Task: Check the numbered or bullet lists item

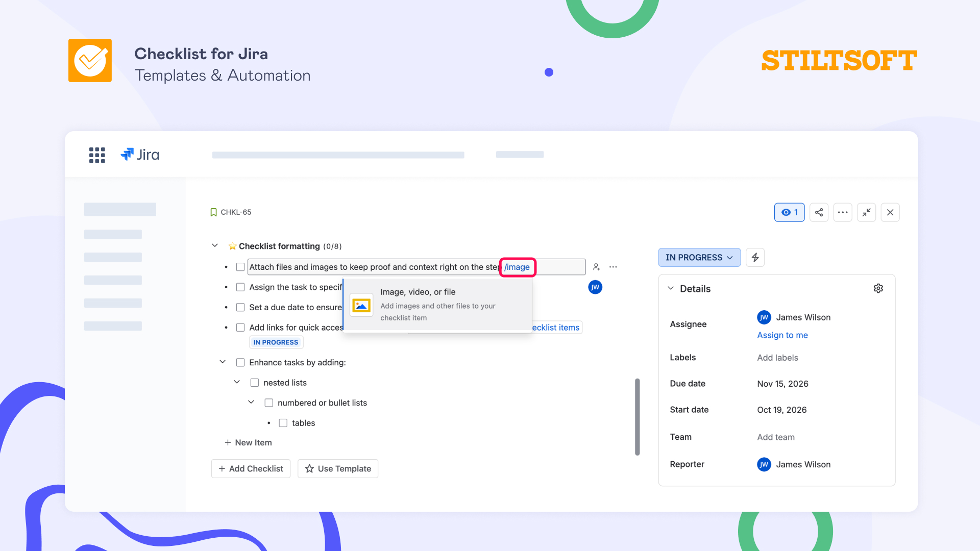Action: 269,403
